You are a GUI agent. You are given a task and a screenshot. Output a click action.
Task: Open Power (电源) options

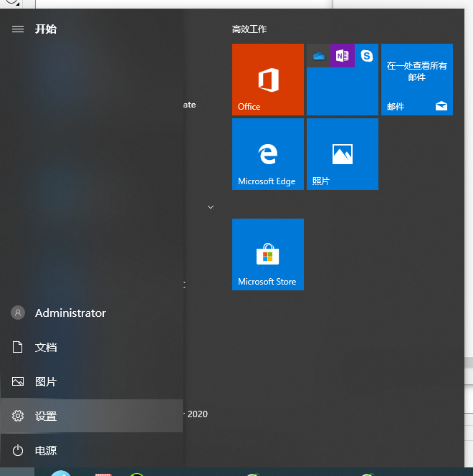pos(92,450)
